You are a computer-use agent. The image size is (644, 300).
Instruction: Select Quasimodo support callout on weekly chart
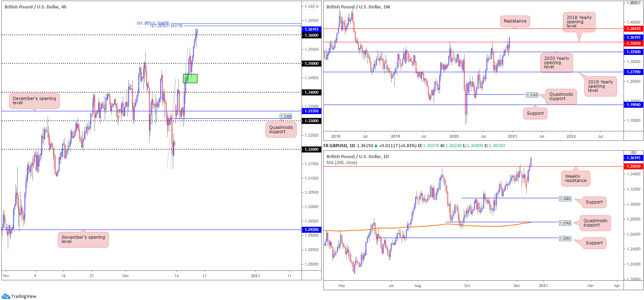coord(561,96)
